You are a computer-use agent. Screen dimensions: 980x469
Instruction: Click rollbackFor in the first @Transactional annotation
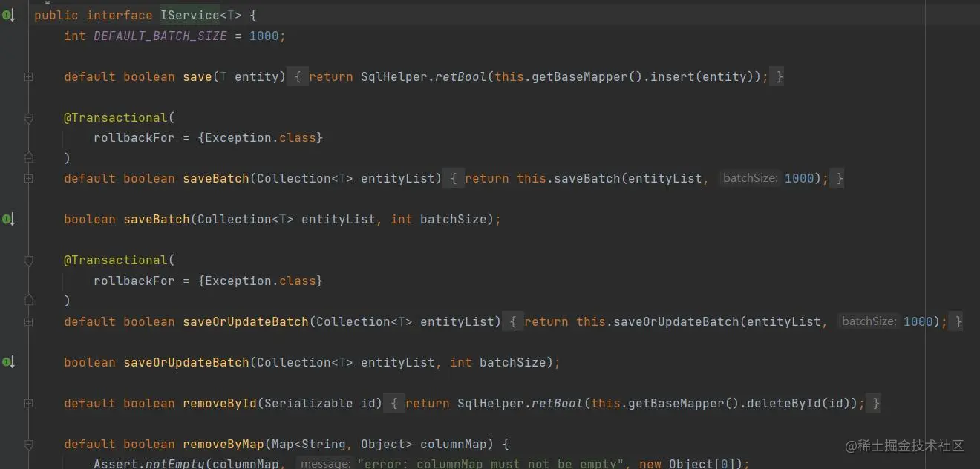coord(134,137)
